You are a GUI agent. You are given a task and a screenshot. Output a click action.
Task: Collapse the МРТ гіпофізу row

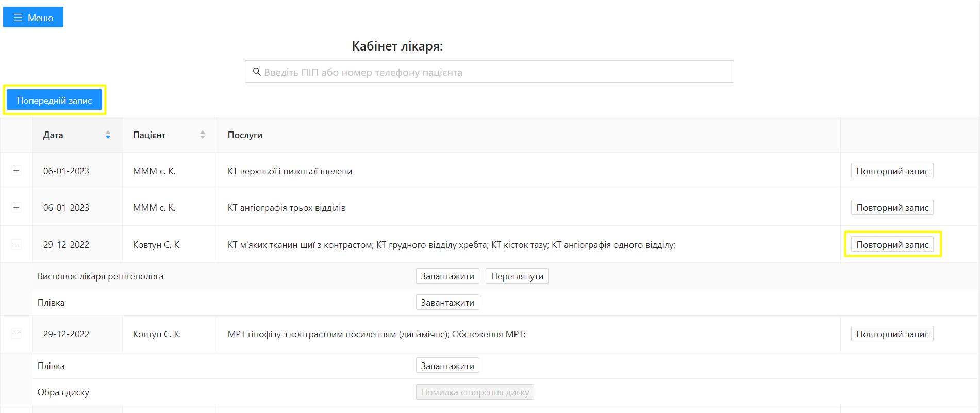[16, 334]
